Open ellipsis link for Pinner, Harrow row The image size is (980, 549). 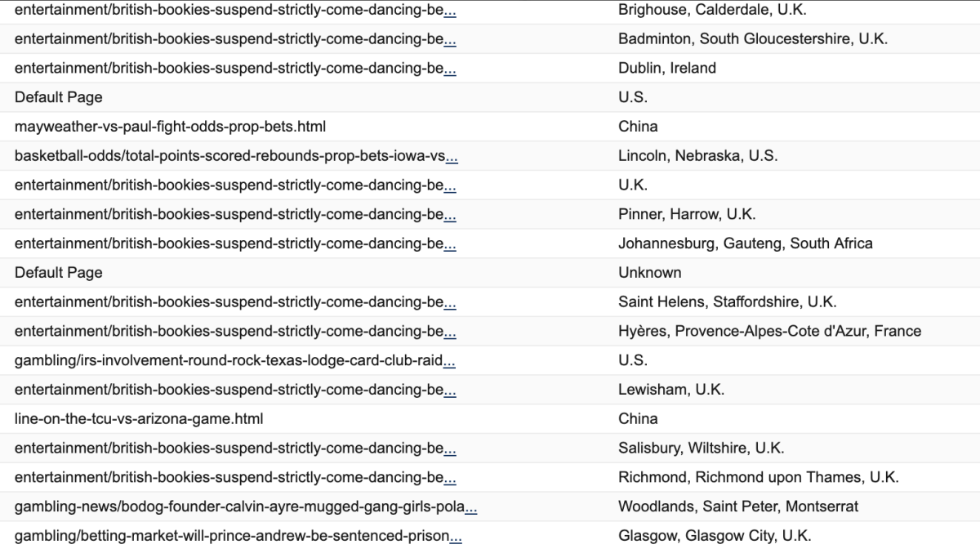450,214
